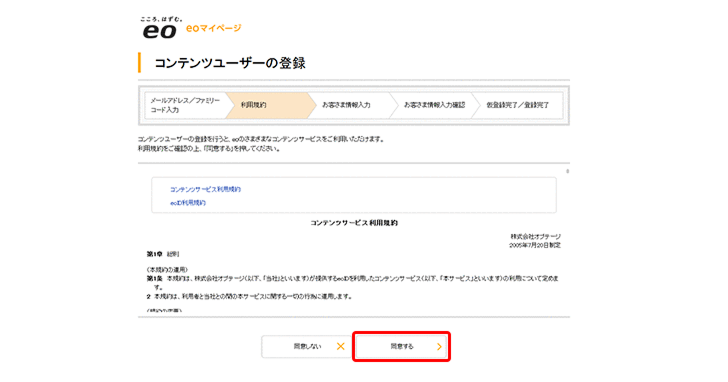Click the 株式会社オプテージ text
Viewport: 728px width, 382px height.
[535, 237]
